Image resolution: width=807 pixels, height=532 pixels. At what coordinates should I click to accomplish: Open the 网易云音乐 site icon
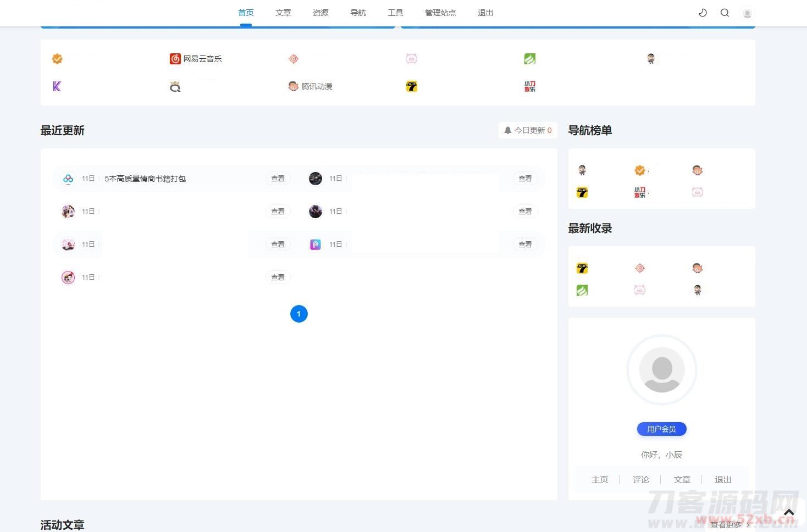[175, 58]
